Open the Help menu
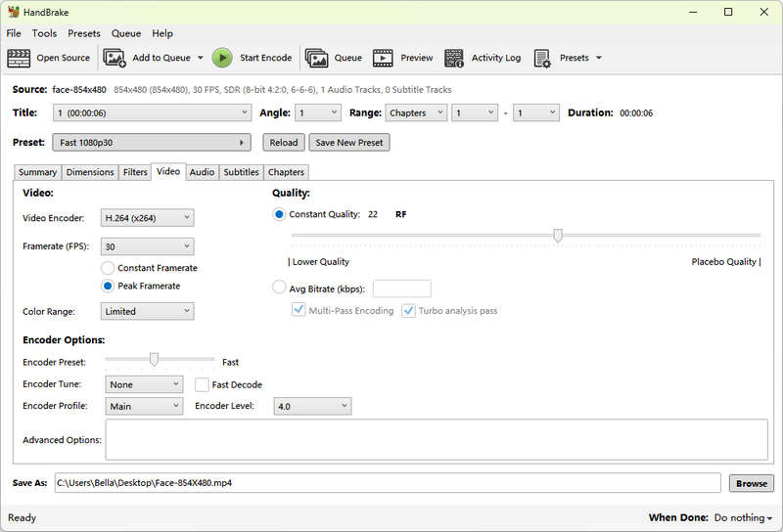This screenshot has height=532, width=783. pos(162,33)
